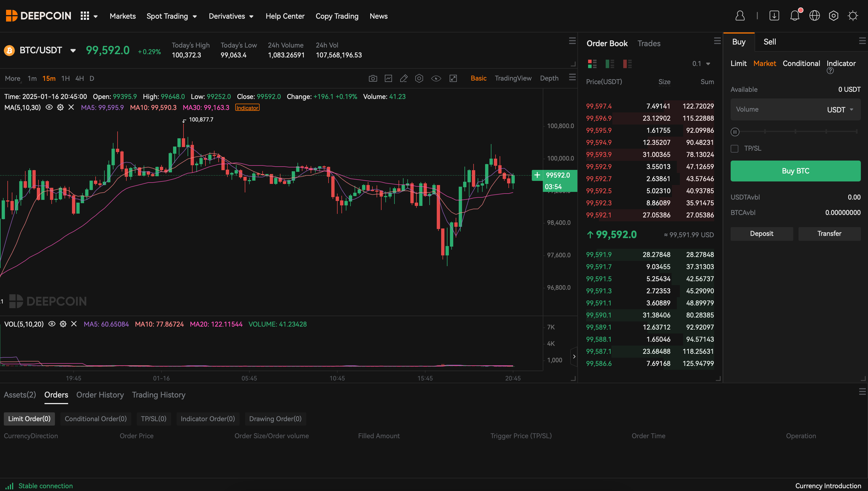
Task: Select the 1m timeframe
Action: 32,79
